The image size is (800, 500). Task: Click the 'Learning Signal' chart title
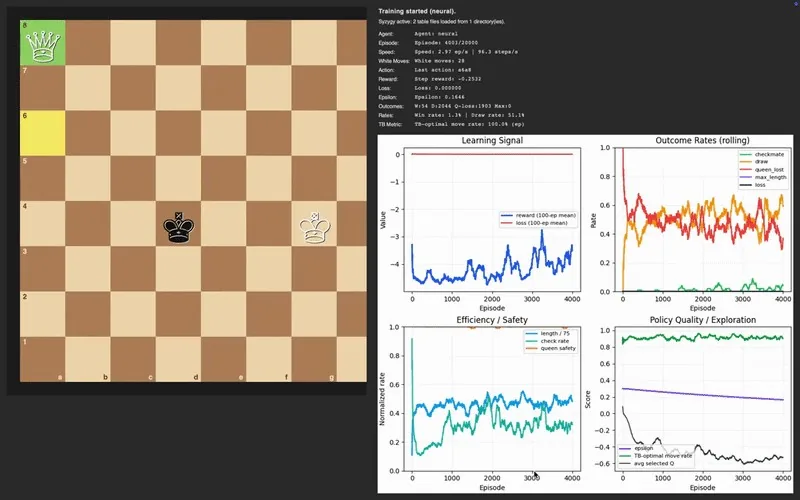492,140
